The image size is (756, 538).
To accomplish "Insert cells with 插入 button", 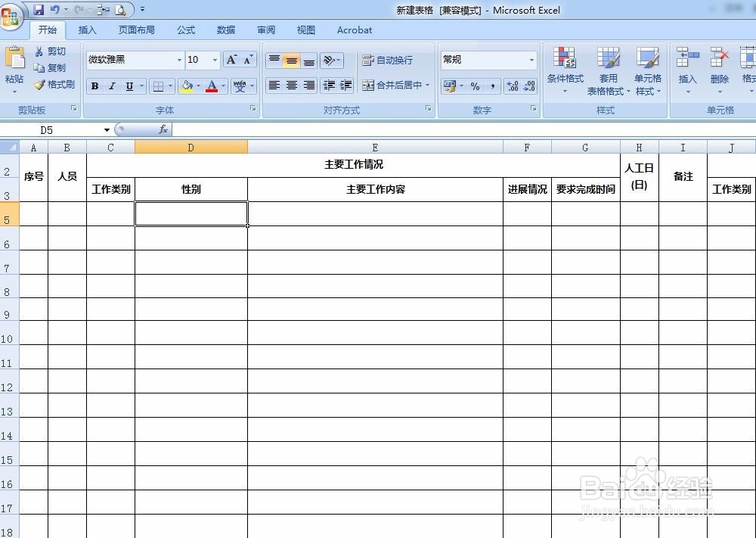I will point(687,70).
